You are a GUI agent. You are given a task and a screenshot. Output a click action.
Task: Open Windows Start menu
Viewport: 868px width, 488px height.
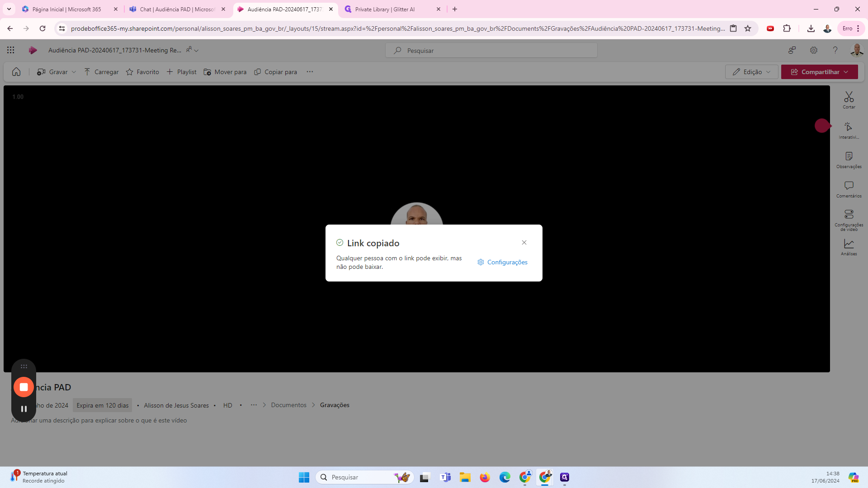pyautogui.click(x=304, y=477)
